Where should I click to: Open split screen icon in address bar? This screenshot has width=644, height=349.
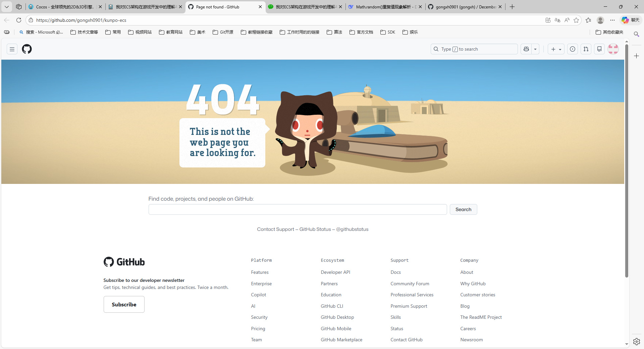pos(548,20)
